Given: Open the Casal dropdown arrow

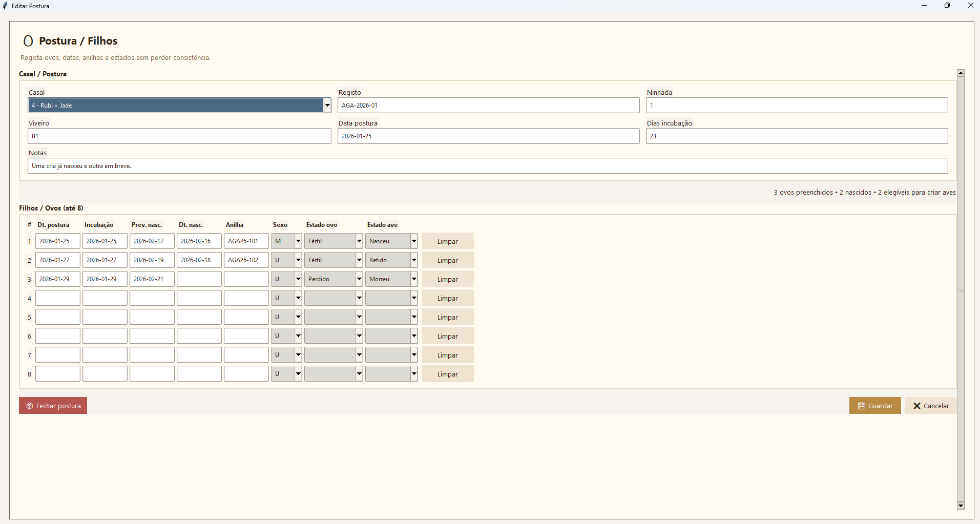Looking at the screenshot, I should [x=327, y=106].
